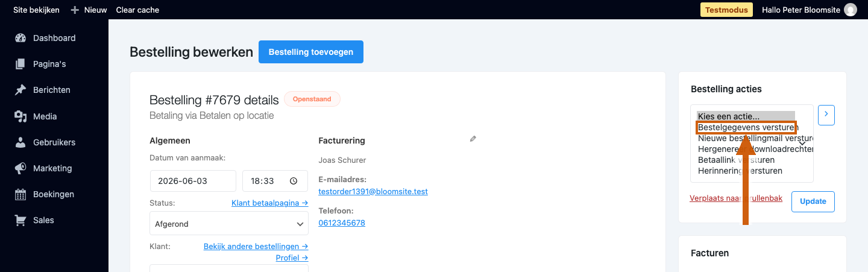Click Verplaats naar prullenbak link
Viewport: 868px width, 272px height.
(736, 198)
